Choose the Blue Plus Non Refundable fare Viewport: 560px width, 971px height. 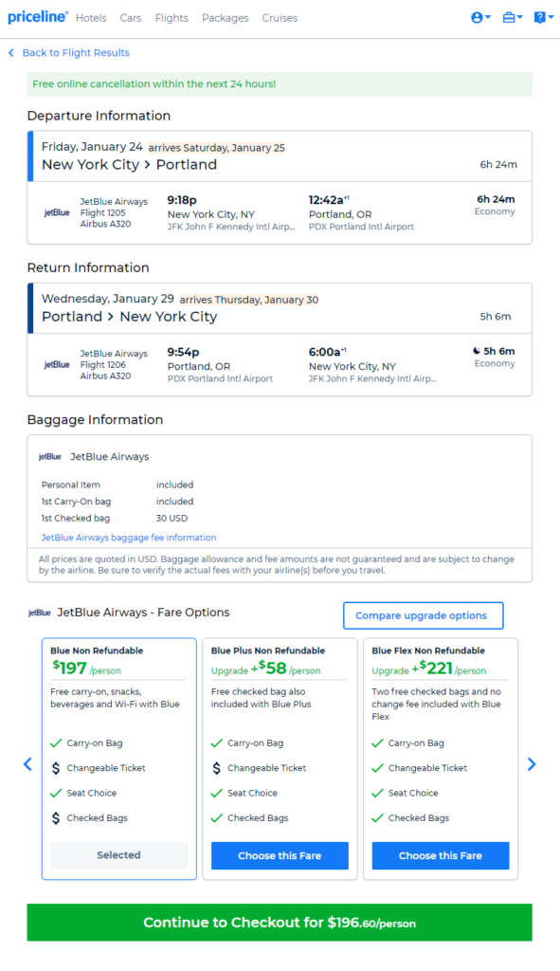click(x=280, y=855)
